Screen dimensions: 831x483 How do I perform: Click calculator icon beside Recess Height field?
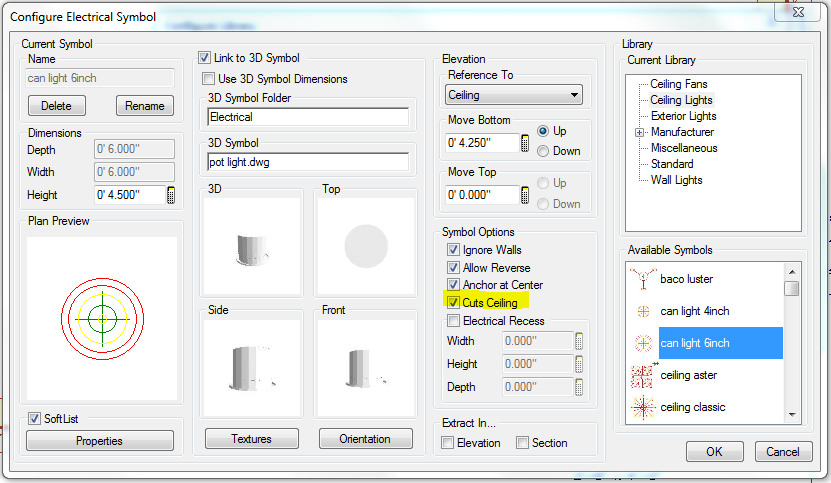coord(579,364)
